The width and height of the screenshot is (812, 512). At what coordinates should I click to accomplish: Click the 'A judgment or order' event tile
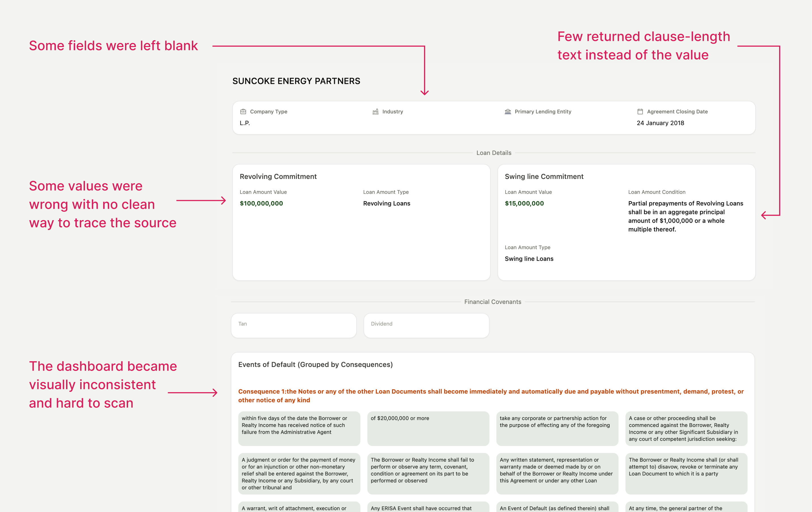299,473
